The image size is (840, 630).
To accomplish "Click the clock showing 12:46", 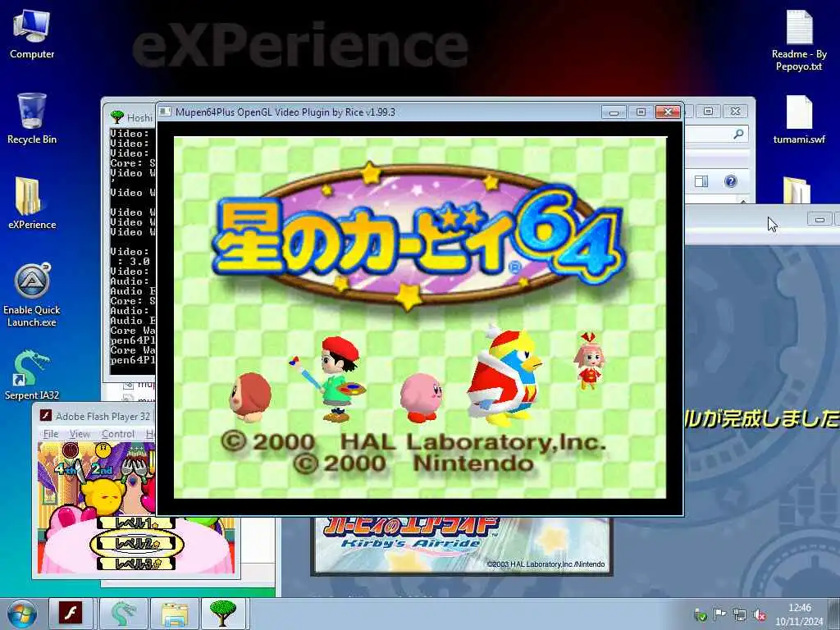I will (799, 608).
